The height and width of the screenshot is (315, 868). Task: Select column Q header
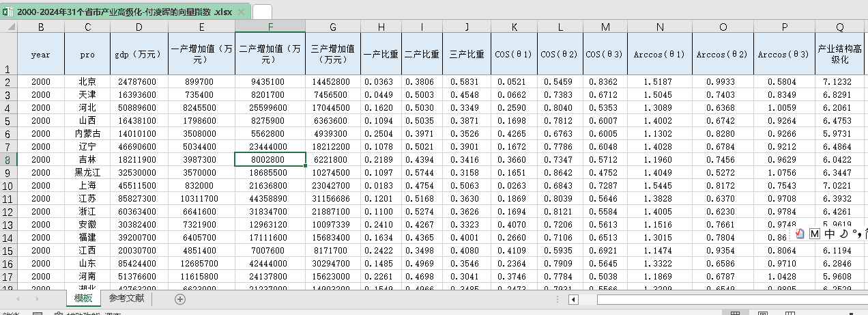click(839, 27)
